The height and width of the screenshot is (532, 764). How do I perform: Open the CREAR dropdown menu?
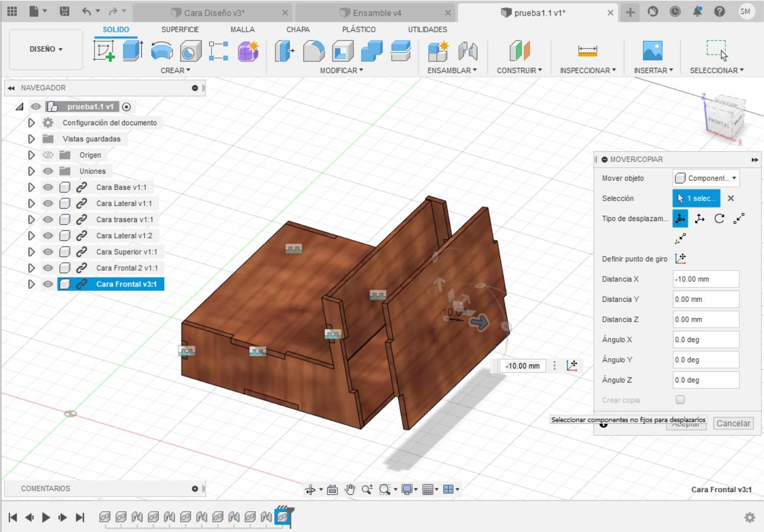tap(175, 70)
